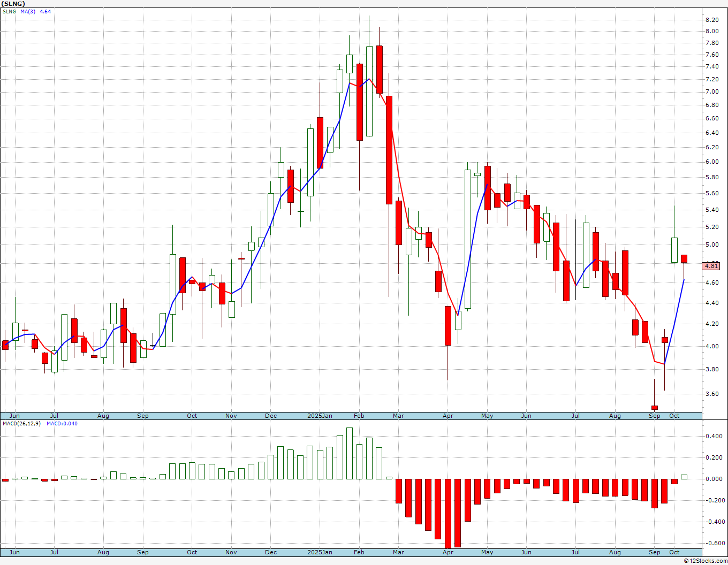
Task: Click the large red candle in late February
Action: [389, 150]
